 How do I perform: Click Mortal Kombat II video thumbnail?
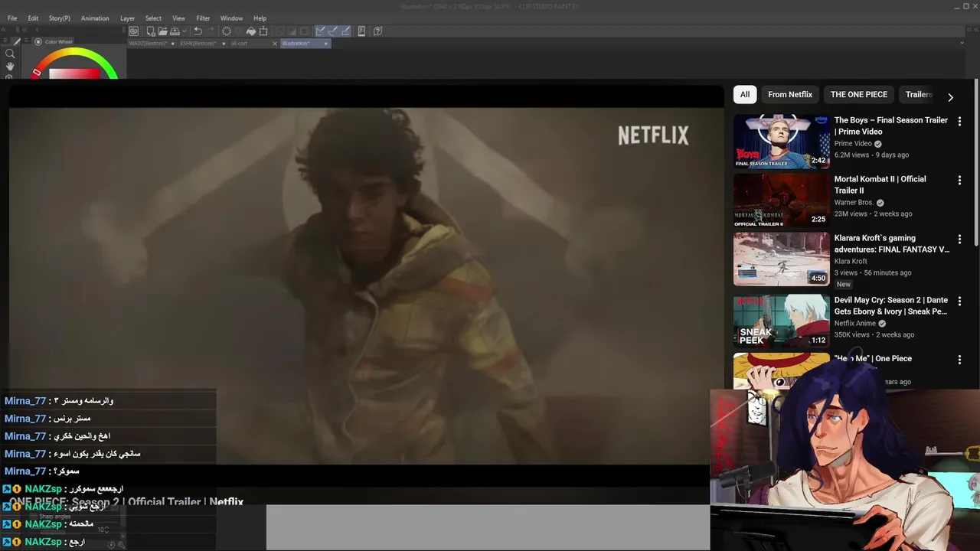782,200
